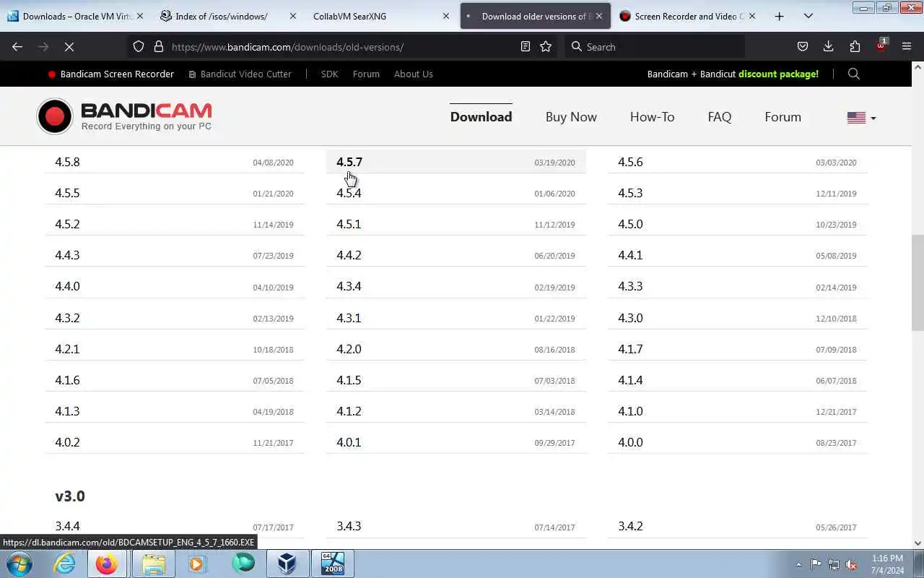
Task: Open About Us top link
Action: 414,74
